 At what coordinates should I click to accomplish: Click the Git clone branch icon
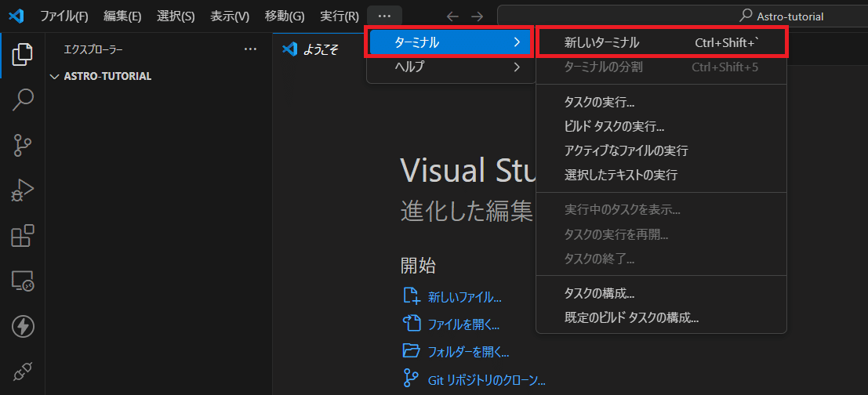(x=410, y=379)
